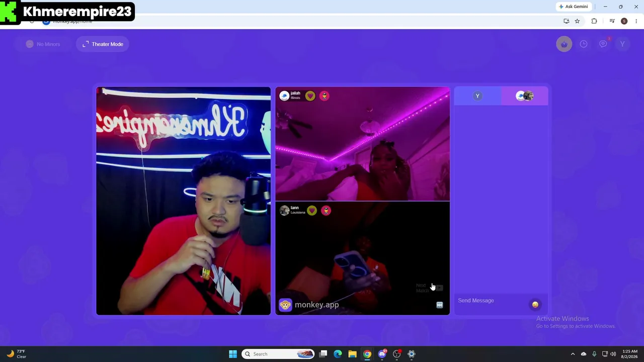Open Chrome extensions puzzle icon

[x=594, y=21]
